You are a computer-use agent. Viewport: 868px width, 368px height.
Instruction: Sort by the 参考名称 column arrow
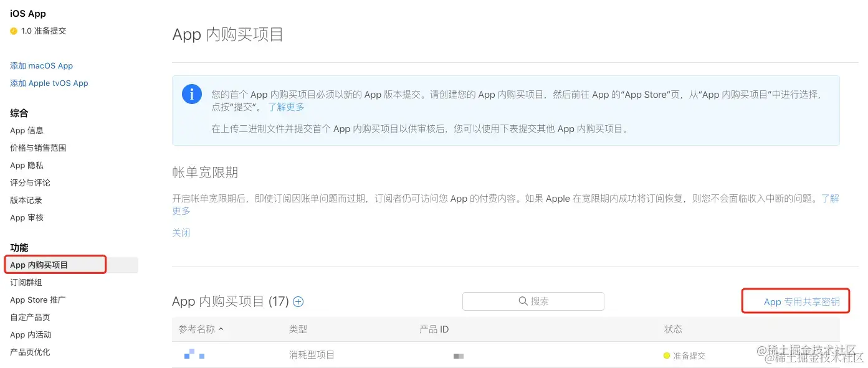pyautogui.click(x=221, y=329)
